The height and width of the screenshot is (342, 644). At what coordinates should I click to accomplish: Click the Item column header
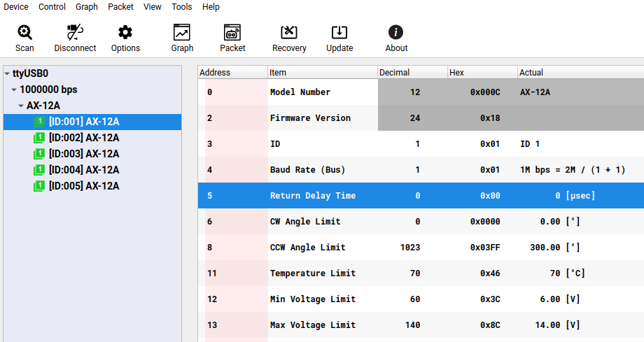pyautogui.click(x=323, y=73)
